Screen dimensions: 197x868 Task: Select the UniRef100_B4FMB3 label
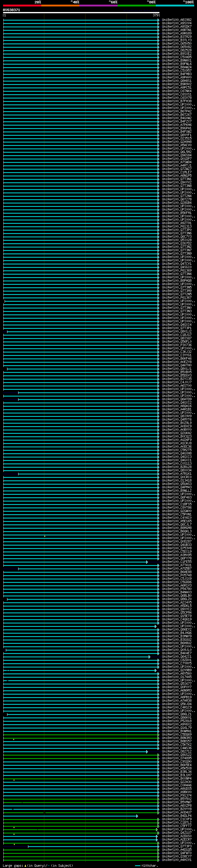click(x=176, y=74)
